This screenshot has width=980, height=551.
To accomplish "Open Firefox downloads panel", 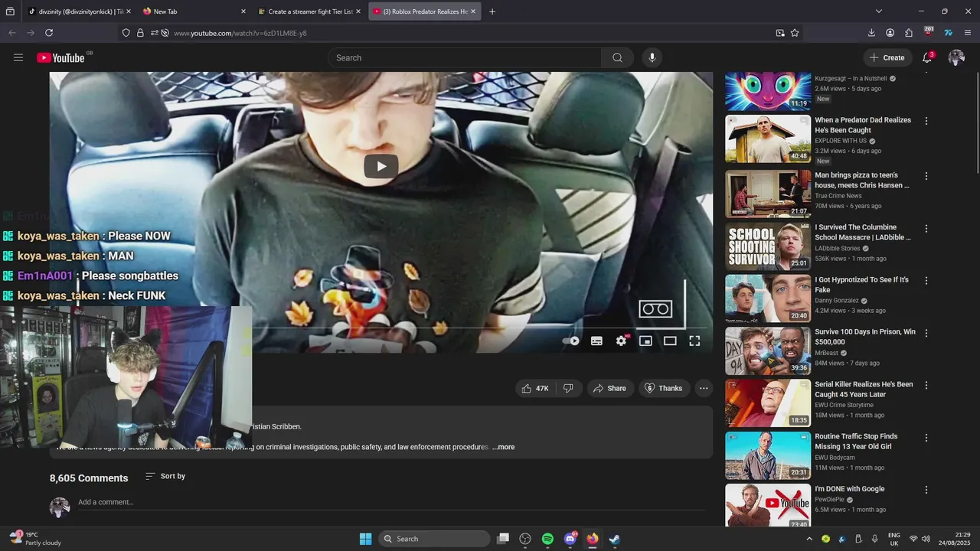I will click(871, 33).
